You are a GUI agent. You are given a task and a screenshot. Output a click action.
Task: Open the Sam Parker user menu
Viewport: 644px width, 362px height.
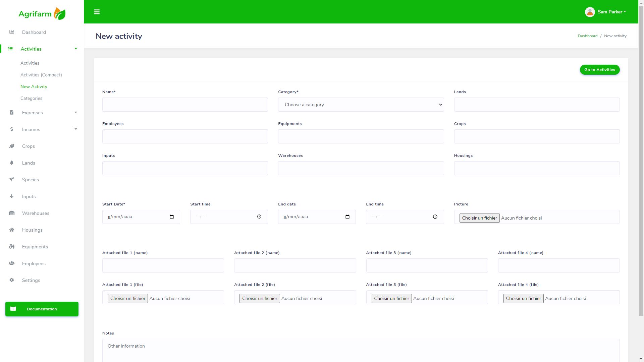click(x=606, y=12)
